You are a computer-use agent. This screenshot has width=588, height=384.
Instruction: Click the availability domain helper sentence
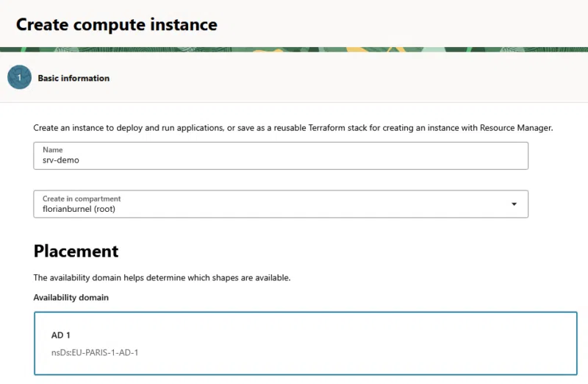162,278
